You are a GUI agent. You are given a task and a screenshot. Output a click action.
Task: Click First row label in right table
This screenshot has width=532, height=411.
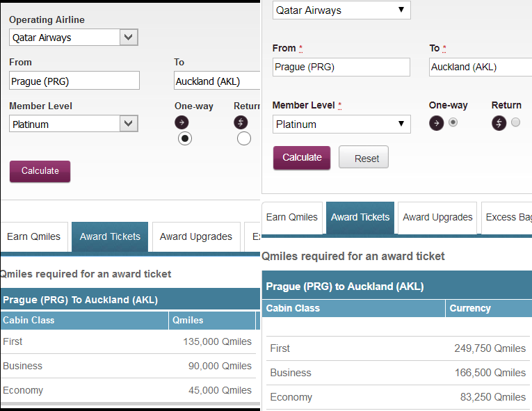pos(280,348)
